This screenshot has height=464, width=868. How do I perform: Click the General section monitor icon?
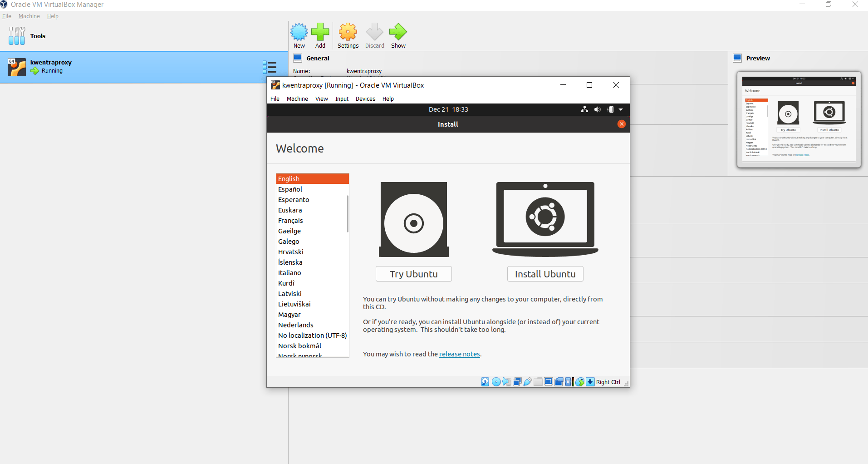tap(298, 58)
